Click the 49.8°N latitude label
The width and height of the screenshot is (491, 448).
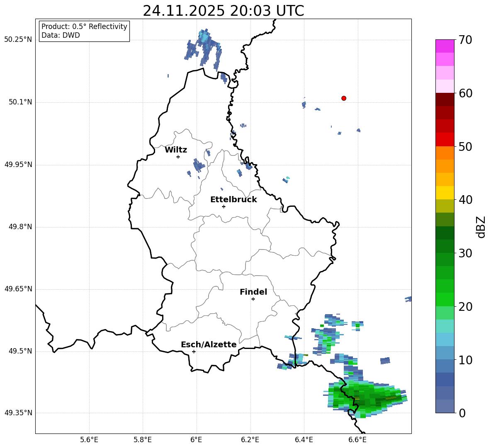tap(20, 227)
